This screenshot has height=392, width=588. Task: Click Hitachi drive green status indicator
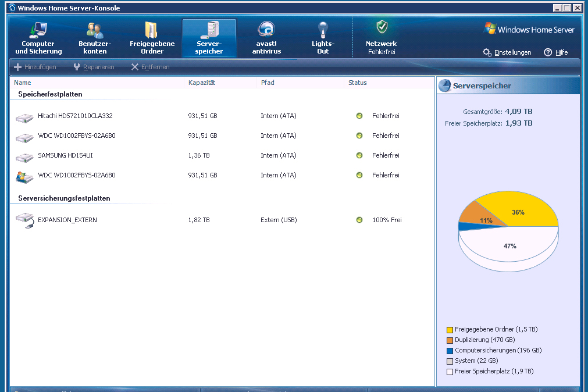(359, 116)
